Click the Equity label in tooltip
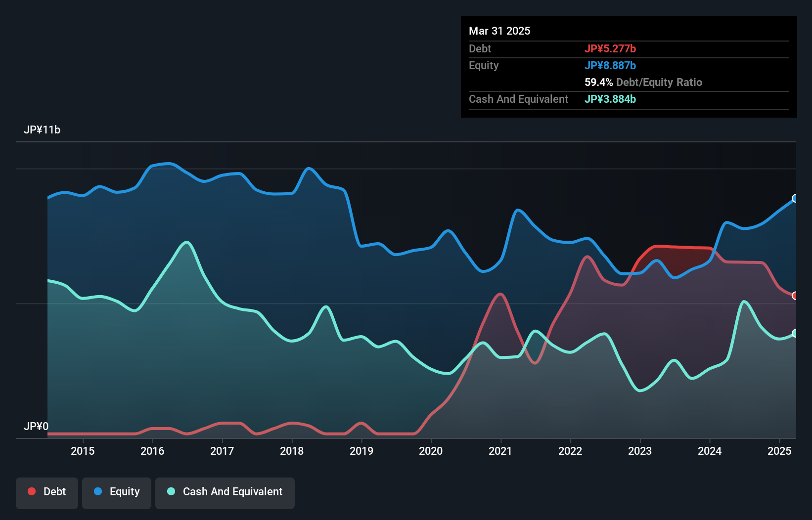This screenshot has height=520, width=812. point(484,66)
